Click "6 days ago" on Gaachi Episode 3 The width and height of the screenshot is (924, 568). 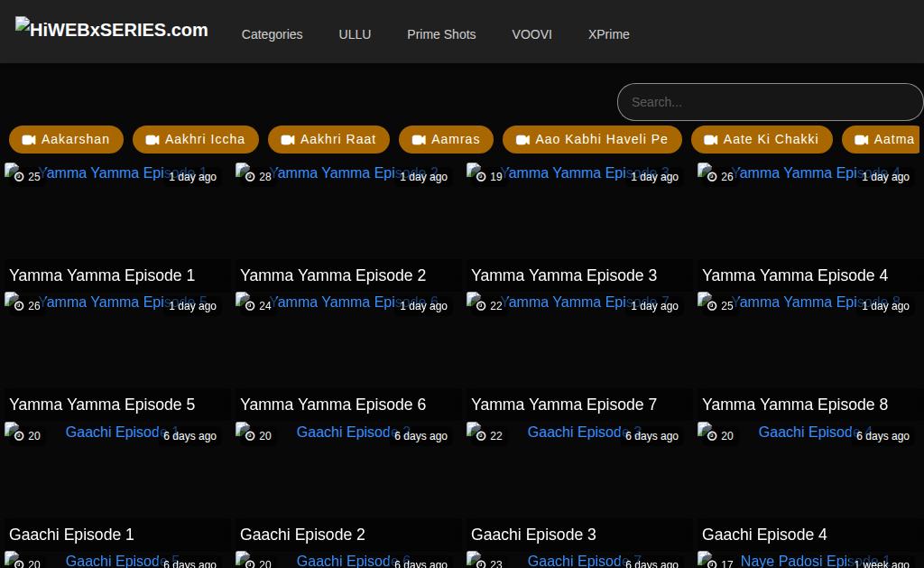tap(651, 436)
